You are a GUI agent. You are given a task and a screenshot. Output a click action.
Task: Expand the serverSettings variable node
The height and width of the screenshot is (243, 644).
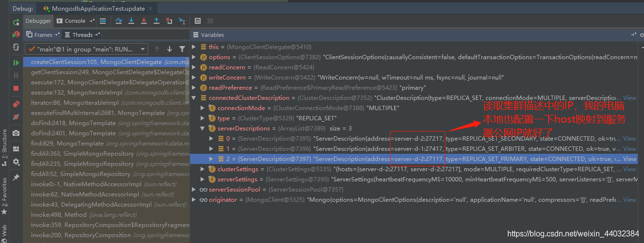203,179
